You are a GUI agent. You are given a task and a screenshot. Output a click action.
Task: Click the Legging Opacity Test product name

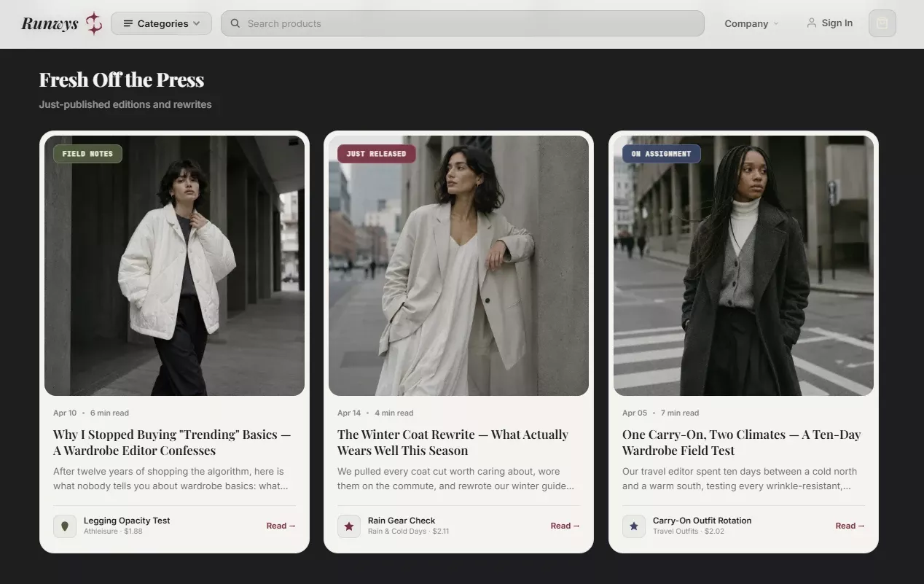tap(127, 521)
